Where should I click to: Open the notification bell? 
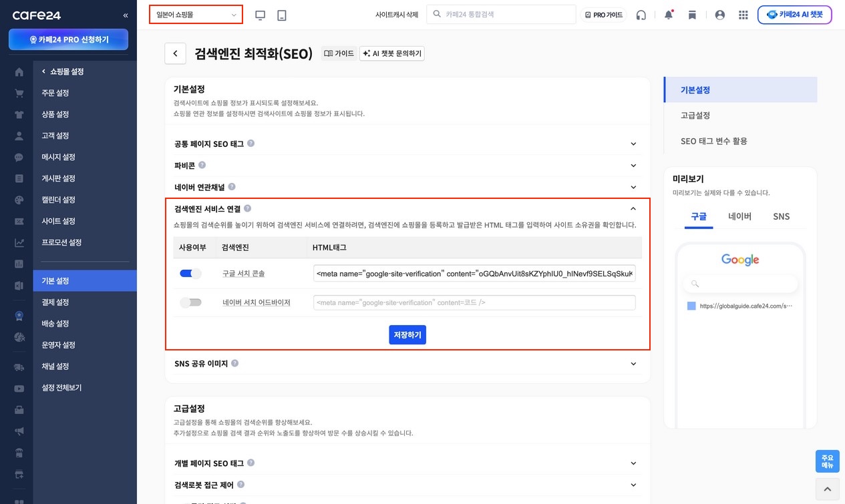669,15
